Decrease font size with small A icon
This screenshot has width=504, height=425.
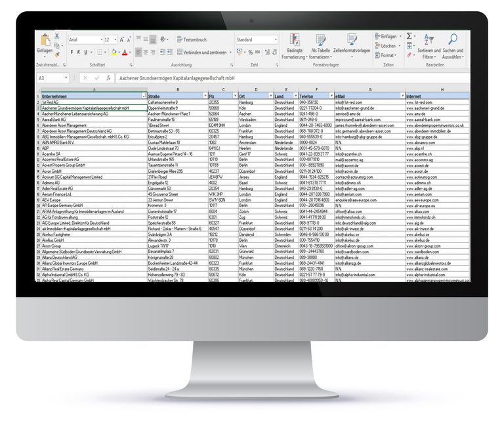tap(129, 39)
